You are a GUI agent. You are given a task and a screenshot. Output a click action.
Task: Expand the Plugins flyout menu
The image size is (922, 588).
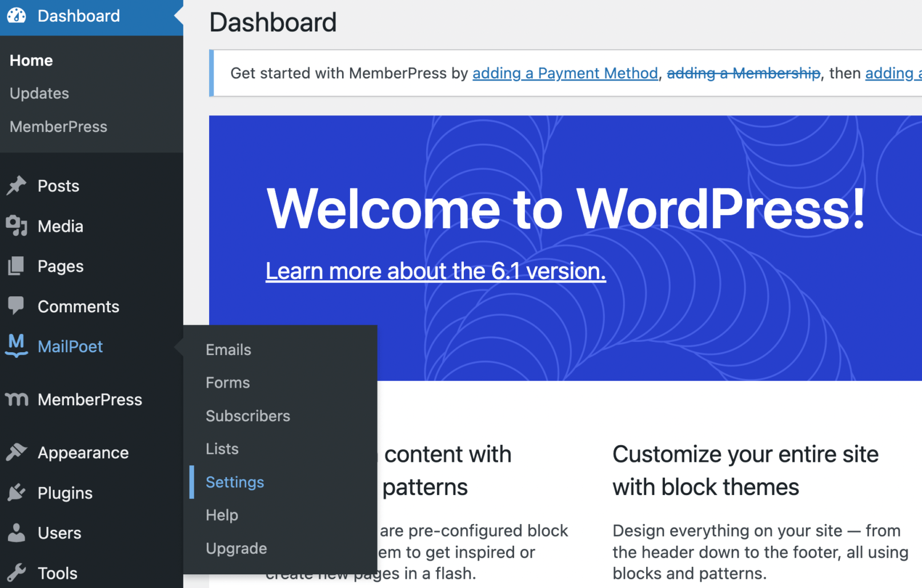(64, 493)
